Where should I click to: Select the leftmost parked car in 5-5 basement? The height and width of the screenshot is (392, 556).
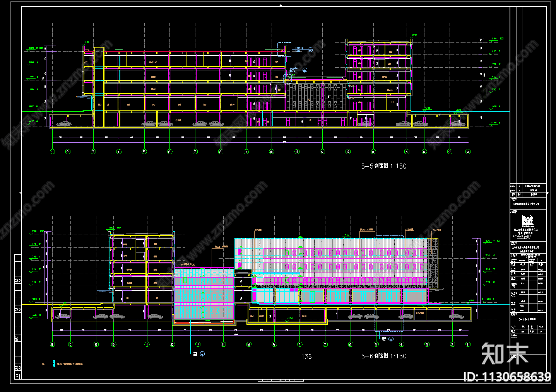click(x=63, y=124)
